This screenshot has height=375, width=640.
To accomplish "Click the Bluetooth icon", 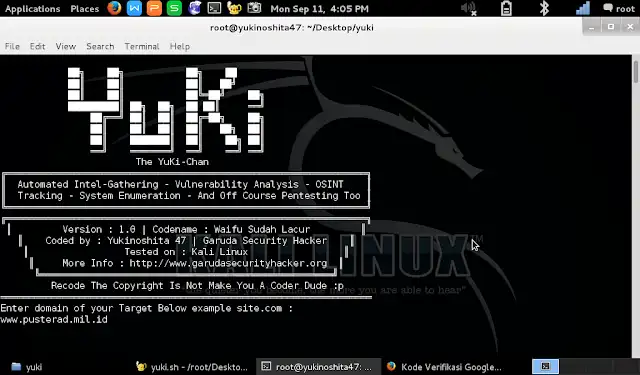I will [544, 9].
